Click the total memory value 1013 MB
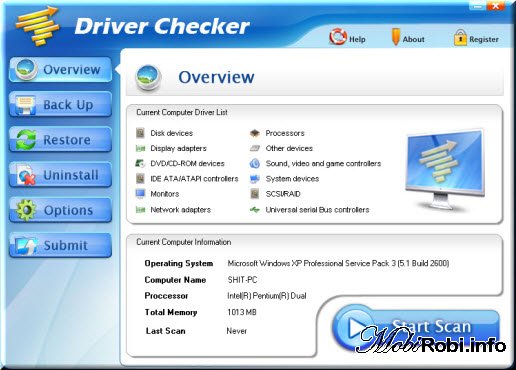Screen dimensions: 516x370 [x=242, y=312]
